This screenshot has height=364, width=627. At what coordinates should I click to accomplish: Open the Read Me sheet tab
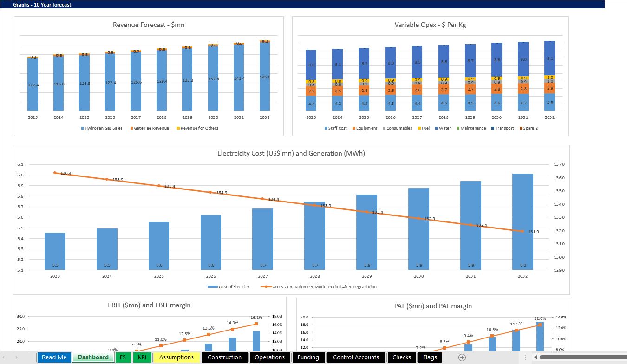point(54,357)
